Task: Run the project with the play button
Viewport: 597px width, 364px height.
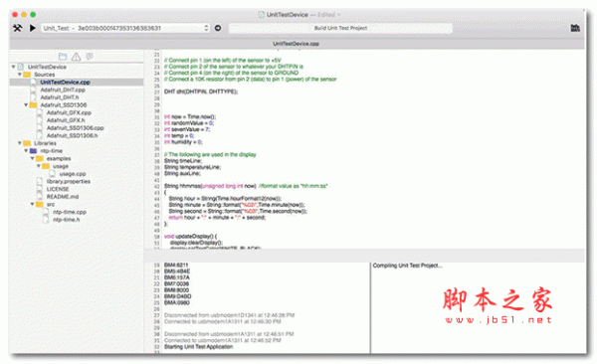Action: [33, 28]
